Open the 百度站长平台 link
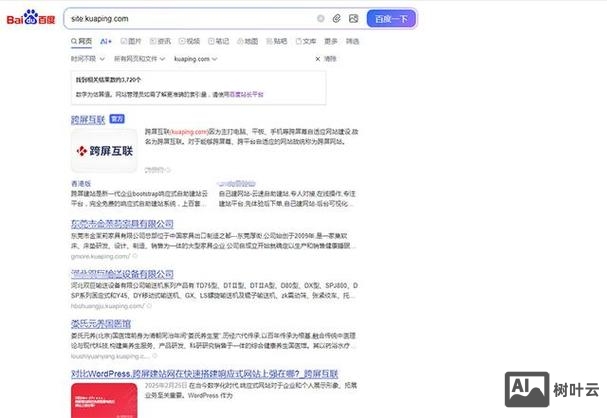 (x=246, y=94)
